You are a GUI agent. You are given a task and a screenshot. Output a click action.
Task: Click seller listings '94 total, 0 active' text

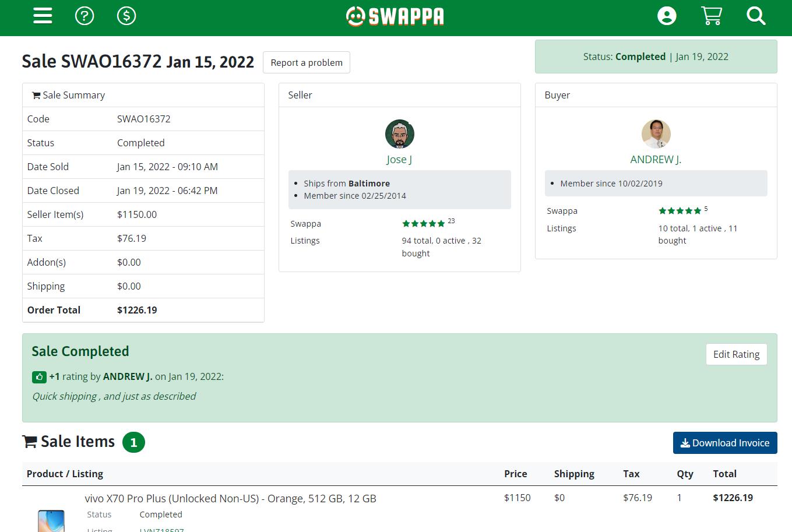click(x=441, y=247)
